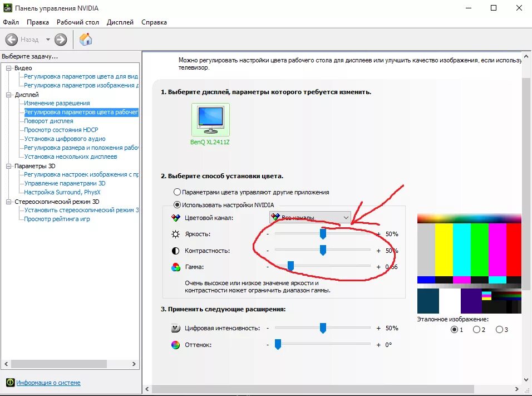The width and height of the screenshot is (532, 396).
Task: Open the Файл menu
Action: tap(11, 22)
